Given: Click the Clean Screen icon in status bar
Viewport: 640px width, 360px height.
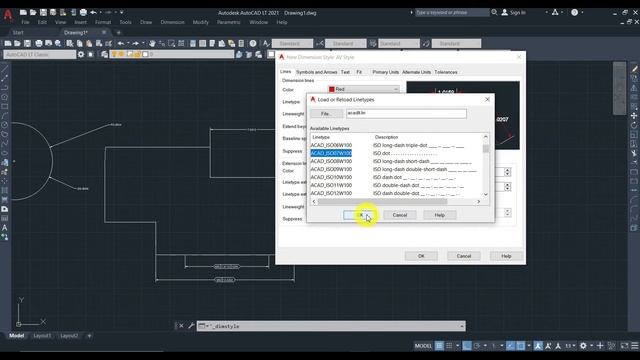Looking at the screenshot, I should pyautogui.click(x=624, y=346).
